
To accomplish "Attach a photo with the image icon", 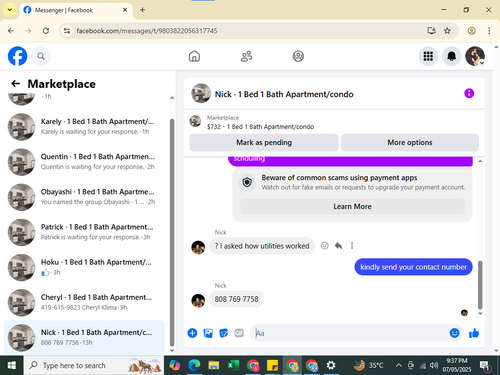I will point(208,333).
